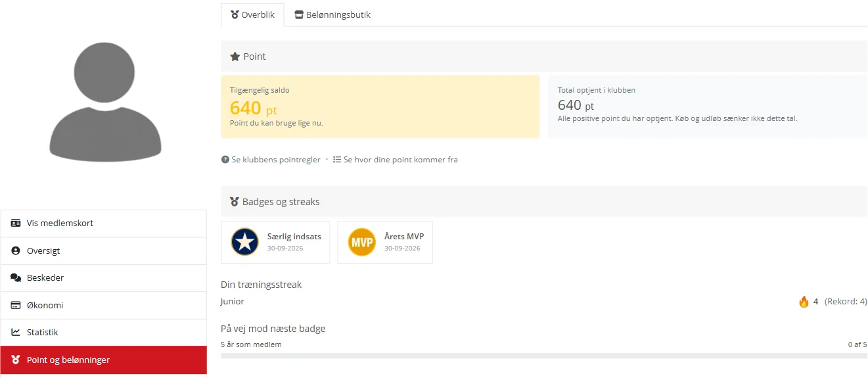Click the 30-09-2026 date under Årets MVP
Image resolution: width=868 pixels, height=378 pixels.
tap(402, 248)
